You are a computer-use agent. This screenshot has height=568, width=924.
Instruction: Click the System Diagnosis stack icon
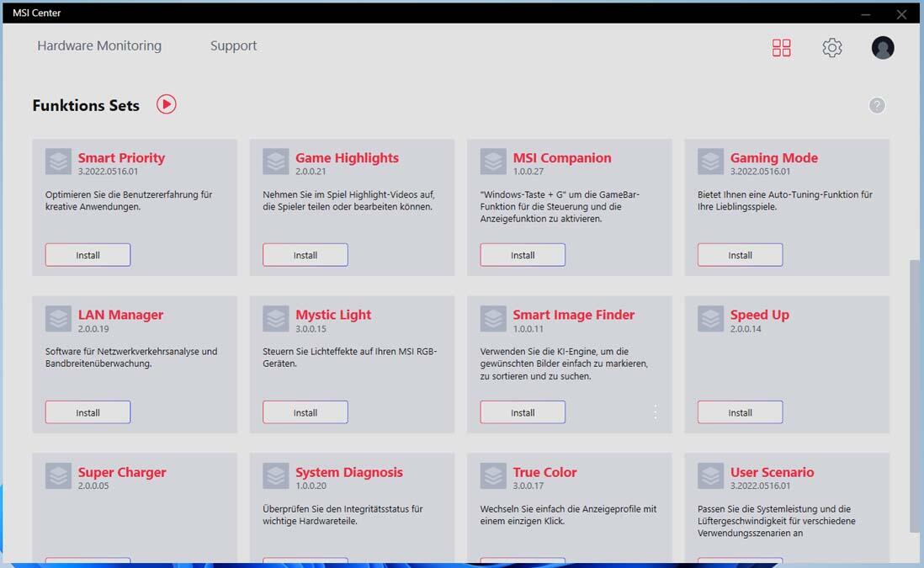click(x=276, y=476)
